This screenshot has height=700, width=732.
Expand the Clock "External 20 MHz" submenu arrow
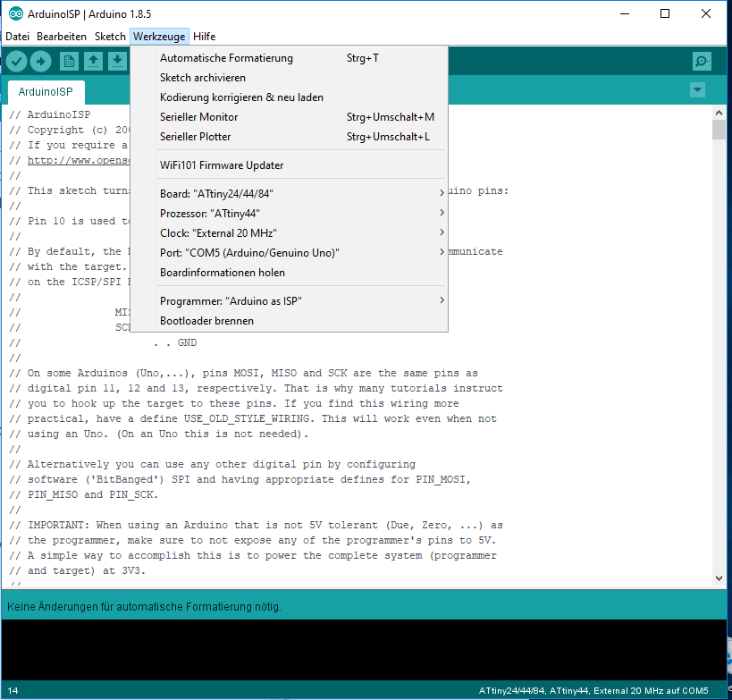[442, 232]
